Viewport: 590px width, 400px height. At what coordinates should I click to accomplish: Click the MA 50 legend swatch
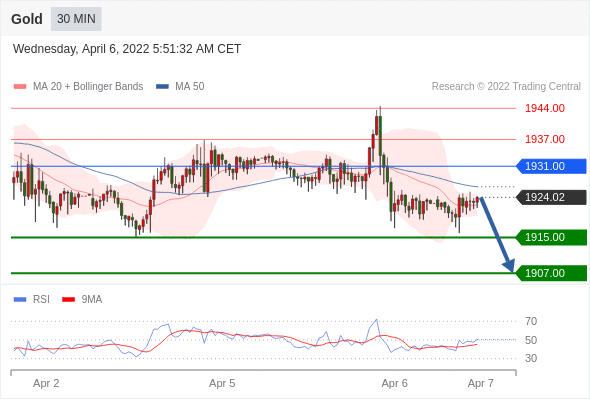[x=162, y=87]
